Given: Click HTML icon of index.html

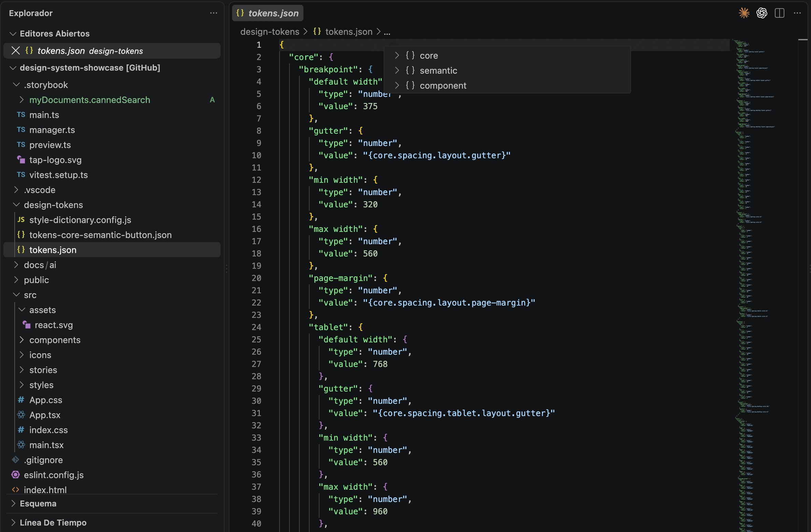Looking at the screenshot, I should pos(16,490).
